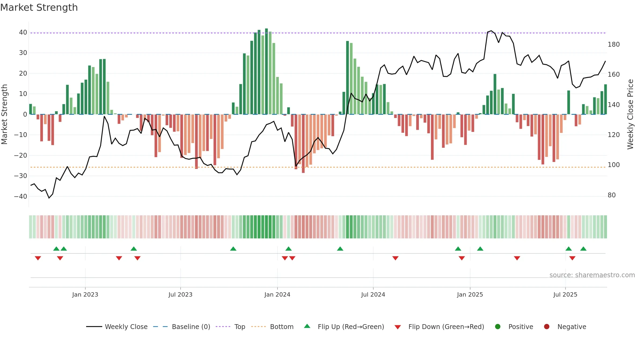Click the Jan 2024 x-axis label

point(277,294)
